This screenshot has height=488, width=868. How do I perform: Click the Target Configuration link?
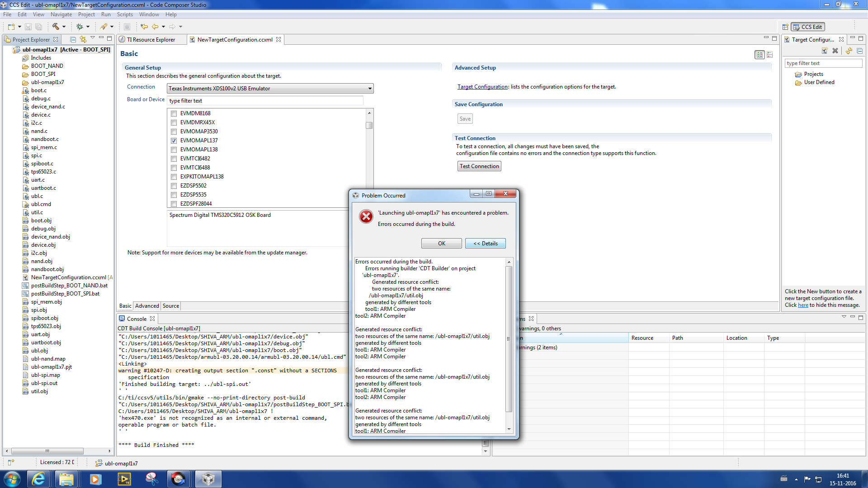482,87
